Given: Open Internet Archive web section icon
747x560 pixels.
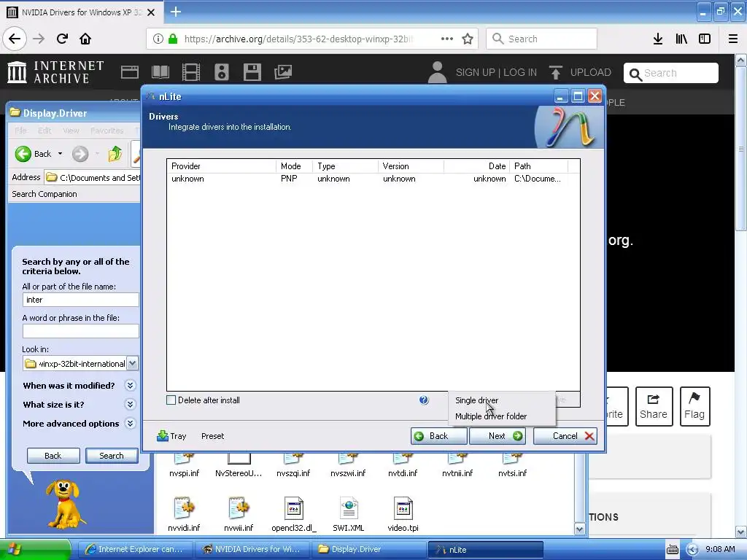Looking at the screenshot, I should [x=130, y=72].
